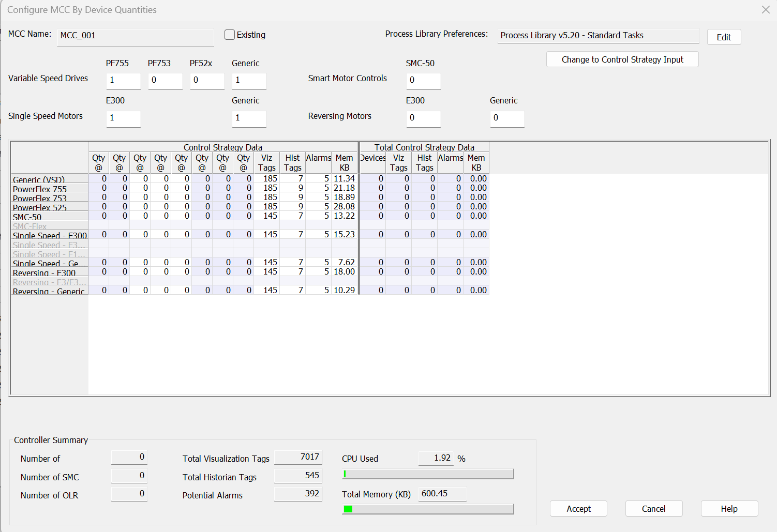
Task: Select the PowerFlex 525 row header
Action: [x=50, y=207]
